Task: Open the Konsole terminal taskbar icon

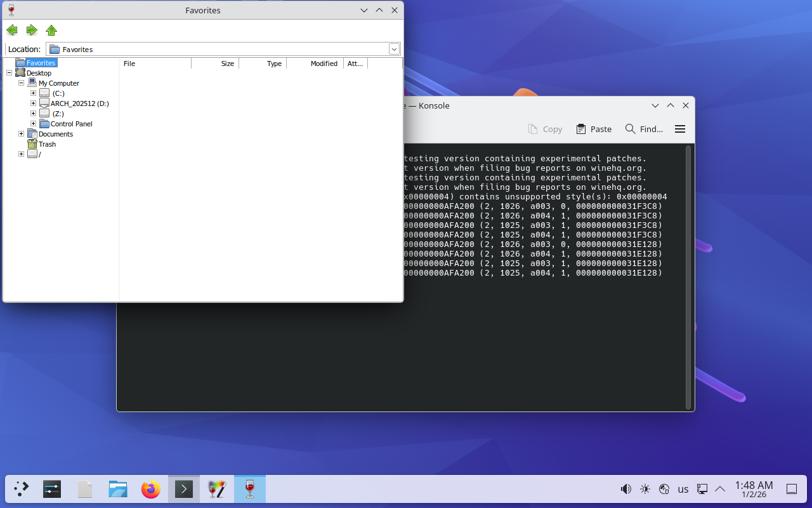Action: 184,489
